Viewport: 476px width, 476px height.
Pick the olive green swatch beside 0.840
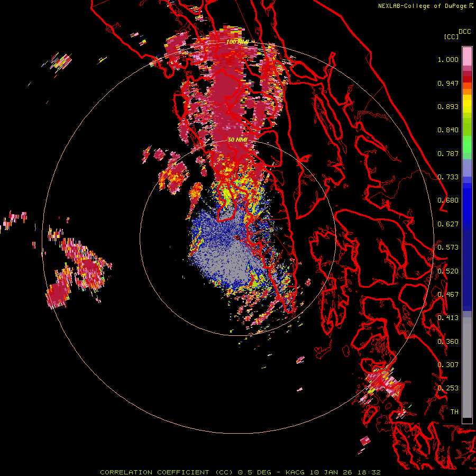(x=467, y=127)
